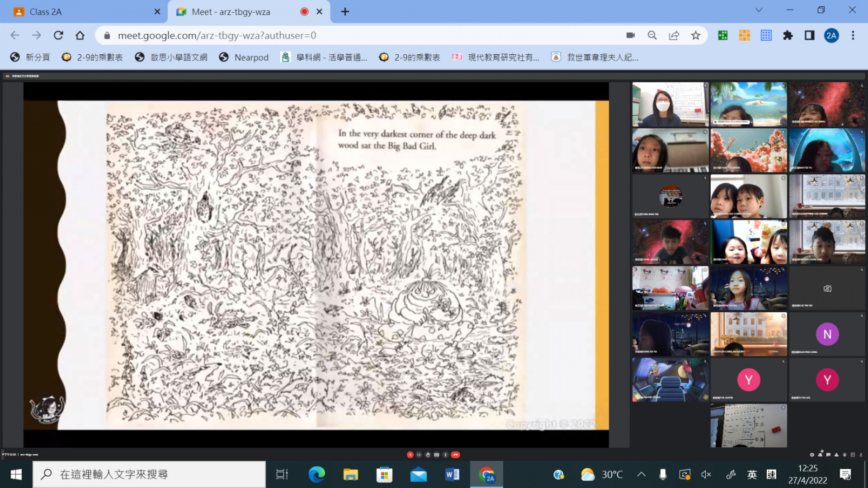Screen dimensions: 868x488
Task: Click the blue grid extension icon
Action: pyautogui.click(x=766, y=35)
